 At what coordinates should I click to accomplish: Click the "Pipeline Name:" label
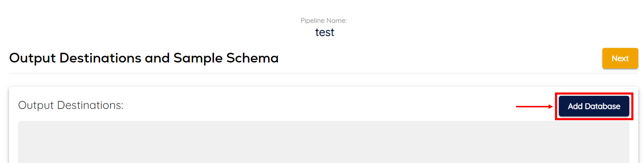pos(323,20)
